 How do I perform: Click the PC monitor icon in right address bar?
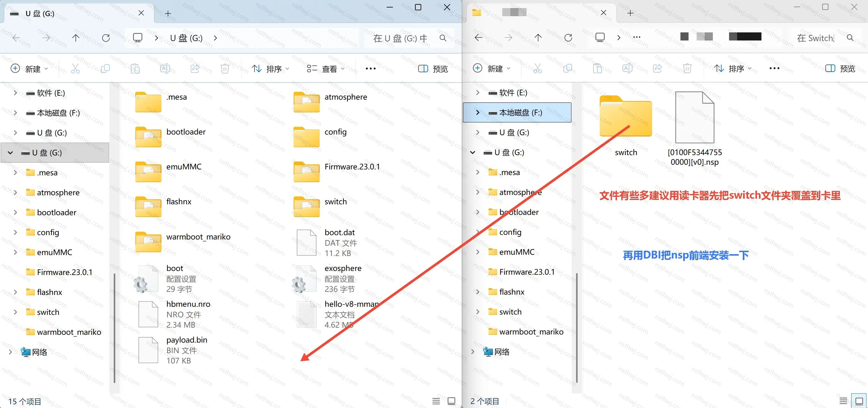600,37
